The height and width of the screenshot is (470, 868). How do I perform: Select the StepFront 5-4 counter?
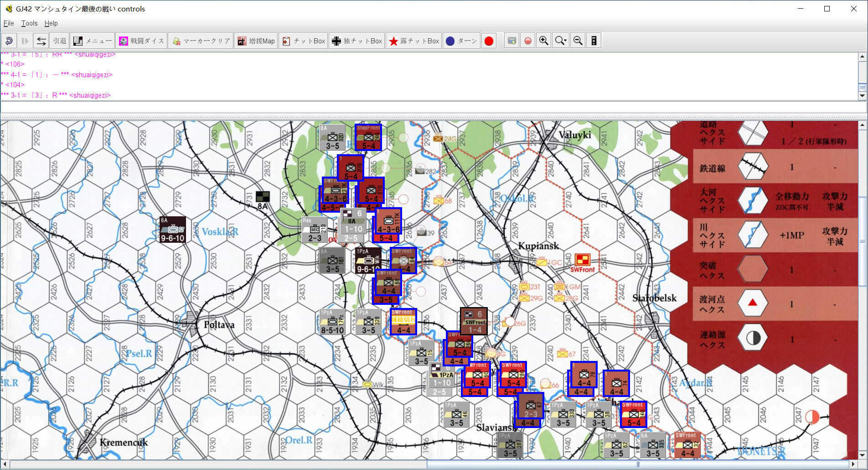tap(368, 137)
